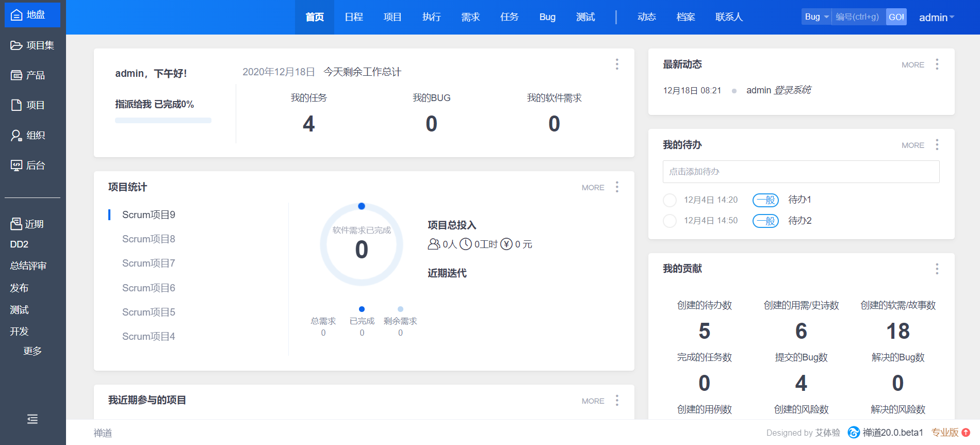The image size is (980, 445).
Task: Switch to the 执行 tab
Action: (432, 17)
